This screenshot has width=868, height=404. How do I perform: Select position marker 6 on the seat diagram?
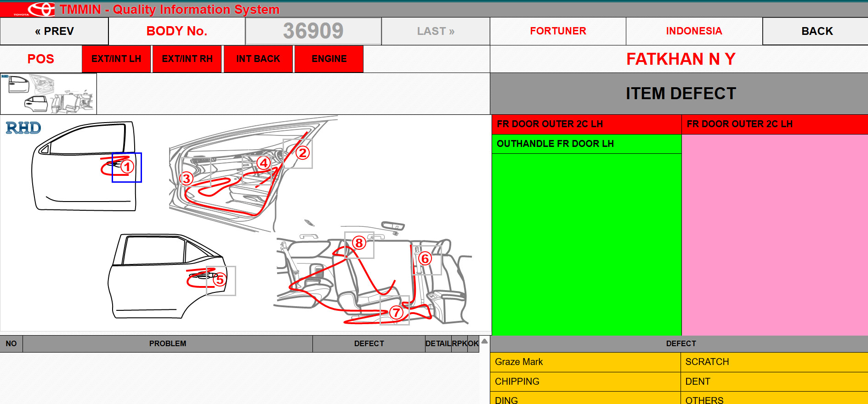[x=427, y=260]
